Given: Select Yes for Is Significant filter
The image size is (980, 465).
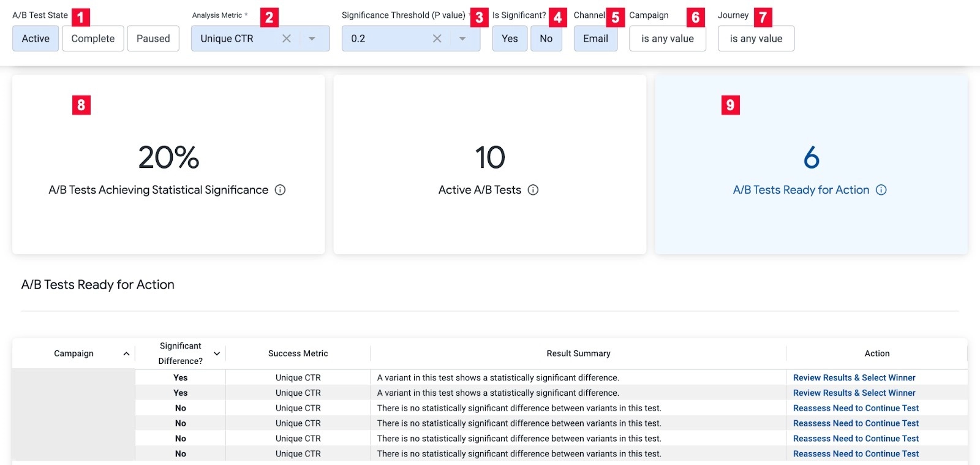Looking at the screenshot, I should click(x=510, y=39).
